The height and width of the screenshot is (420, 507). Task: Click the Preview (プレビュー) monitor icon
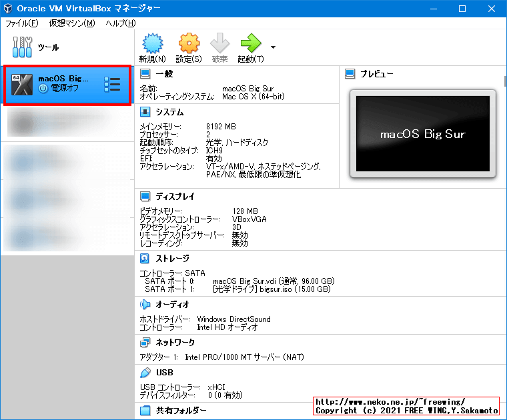(350, 74)
